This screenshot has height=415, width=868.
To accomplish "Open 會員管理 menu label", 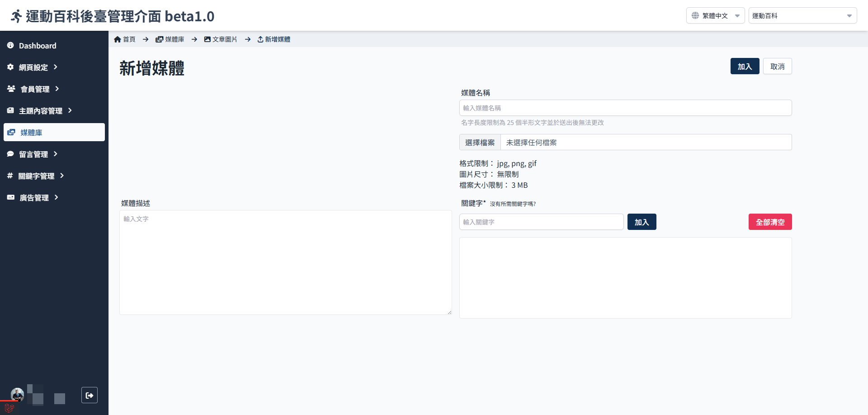I will [35, 89].
